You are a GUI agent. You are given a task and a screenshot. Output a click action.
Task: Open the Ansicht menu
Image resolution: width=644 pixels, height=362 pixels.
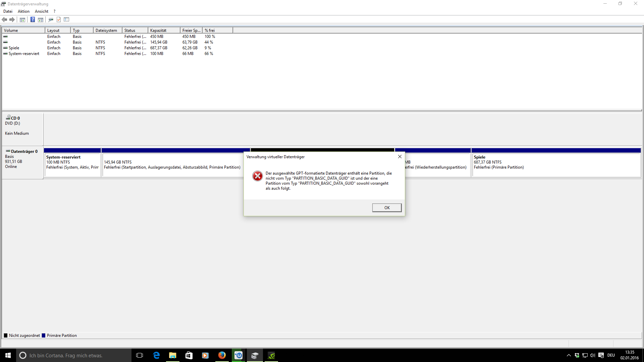pyautogui.click(x=41, y=11)
